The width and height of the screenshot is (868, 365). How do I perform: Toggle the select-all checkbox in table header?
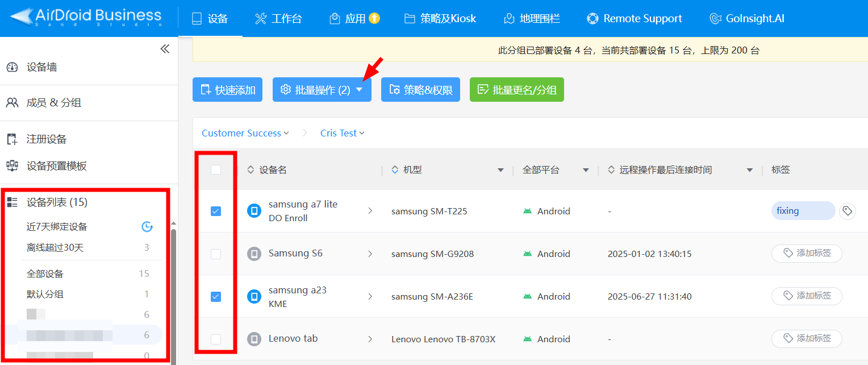216,169
